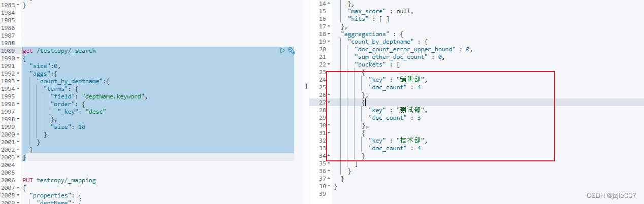Click line number 39 in response gutter
The image size is (644, 204).
click(323, 194)
